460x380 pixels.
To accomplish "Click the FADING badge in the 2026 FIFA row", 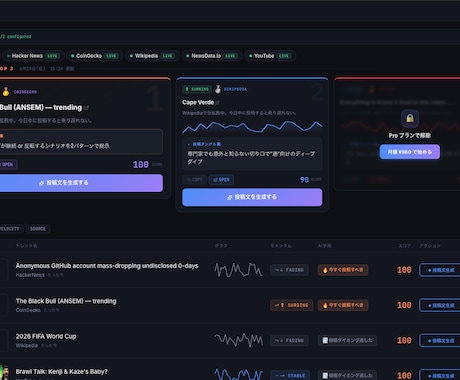I will click(289, 340).
